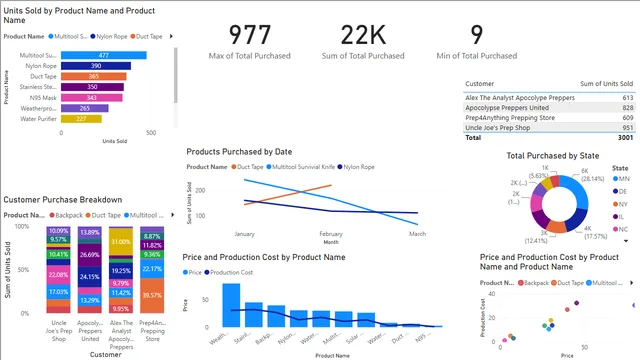Expand Units Sold chart legend arrow
The width and height of the screenshot is (640, 360).
coord(171,36)
